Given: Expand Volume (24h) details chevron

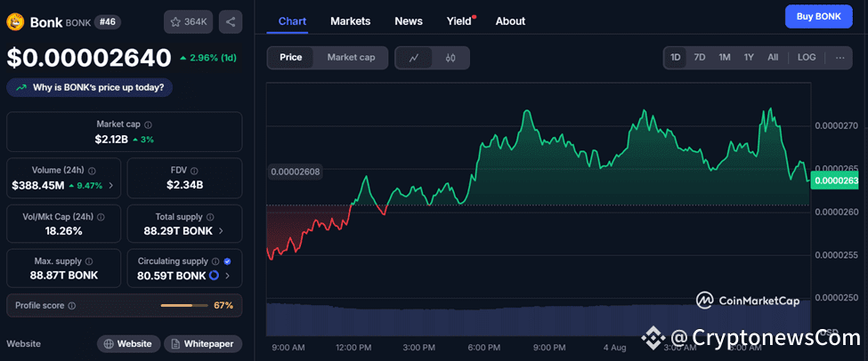Looking at the screenshot, I should pos(110,186).
